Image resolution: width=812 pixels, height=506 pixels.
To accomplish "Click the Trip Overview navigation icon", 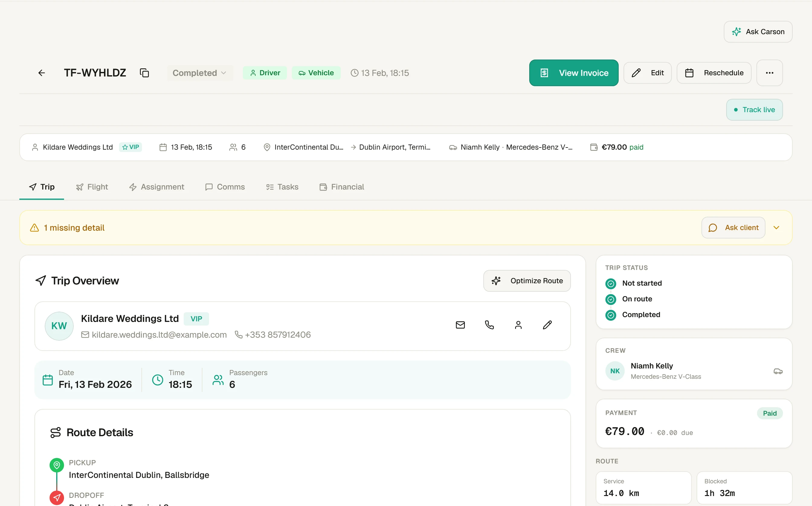I will point(40,281).
